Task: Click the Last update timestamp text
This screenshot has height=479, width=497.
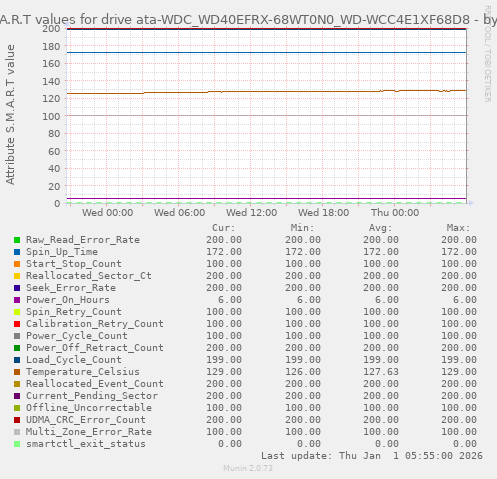Action: tap(372, 456)
